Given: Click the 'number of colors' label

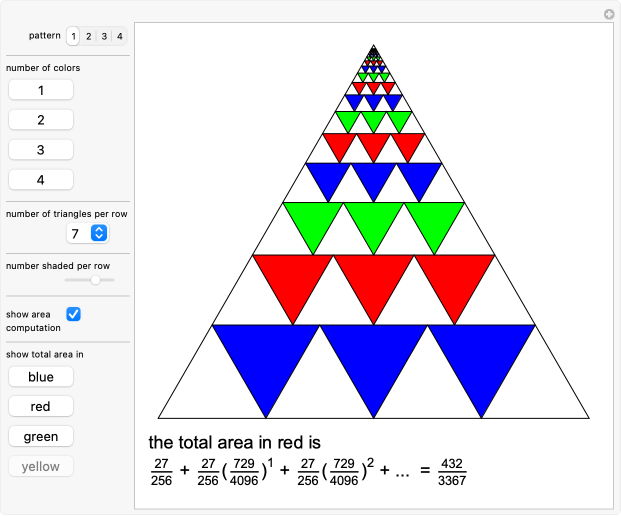Looking at the screenshot, I should click(x=43, y=68).
